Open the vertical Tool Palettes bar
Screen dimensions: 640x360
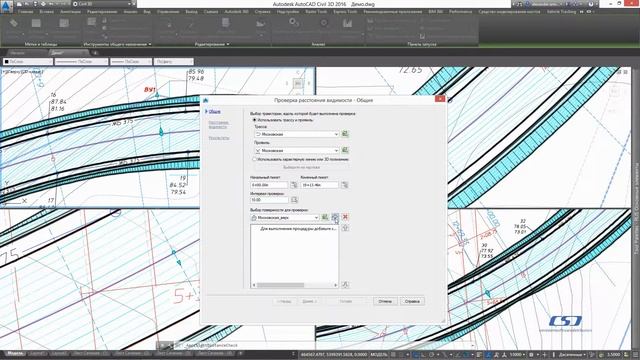[636, 208]
